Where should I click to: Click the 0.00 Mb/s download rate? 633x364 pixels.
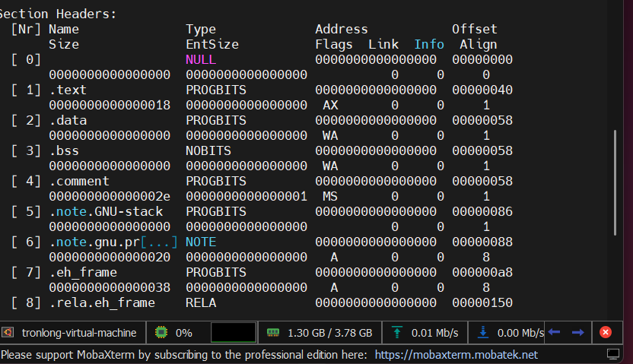[x=520, y=333]
